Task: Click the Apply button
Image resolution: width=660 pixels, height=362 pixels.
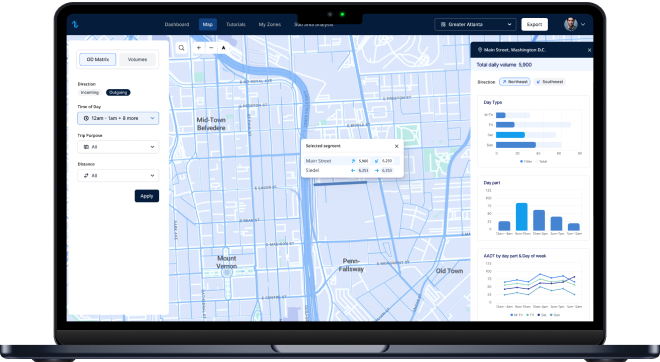Action: (x=147, y=196)
